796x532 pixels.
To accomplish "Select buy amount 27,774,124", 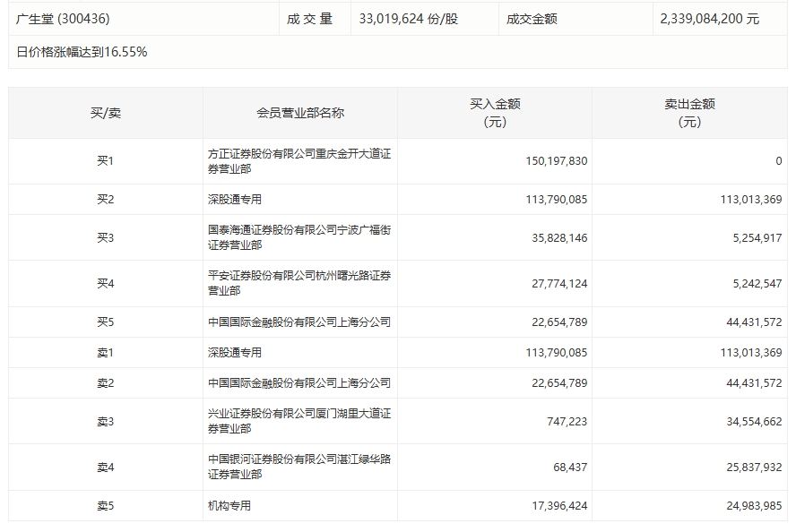I will pos(559,284).
